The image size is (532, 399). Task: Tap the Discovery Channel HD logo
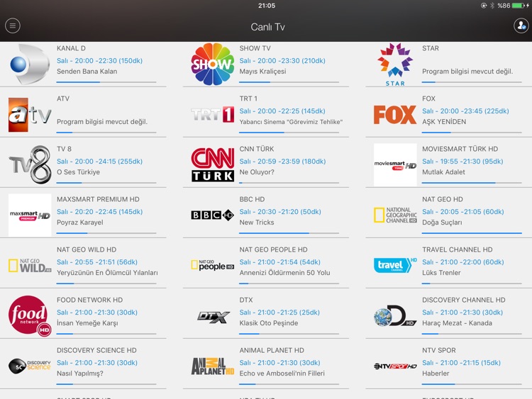tap(395, 315)
